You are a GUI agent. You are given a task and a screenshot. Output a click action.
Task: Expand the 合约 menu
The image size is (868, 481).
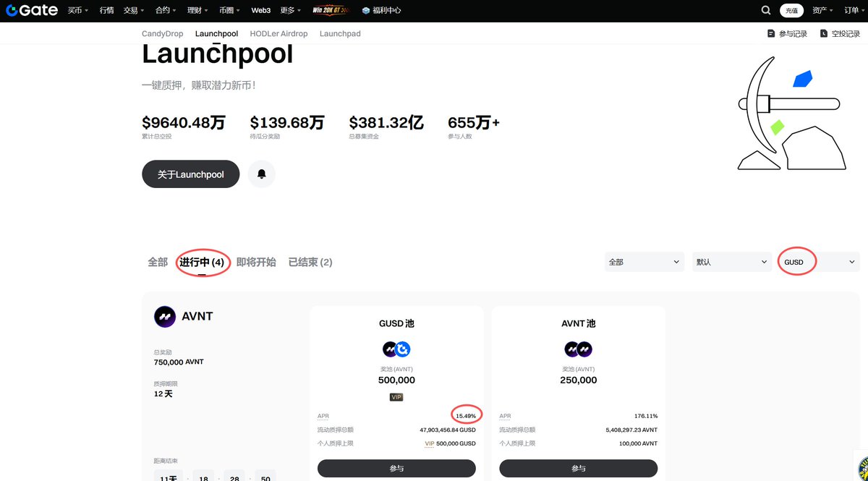(x=166, y=11)
